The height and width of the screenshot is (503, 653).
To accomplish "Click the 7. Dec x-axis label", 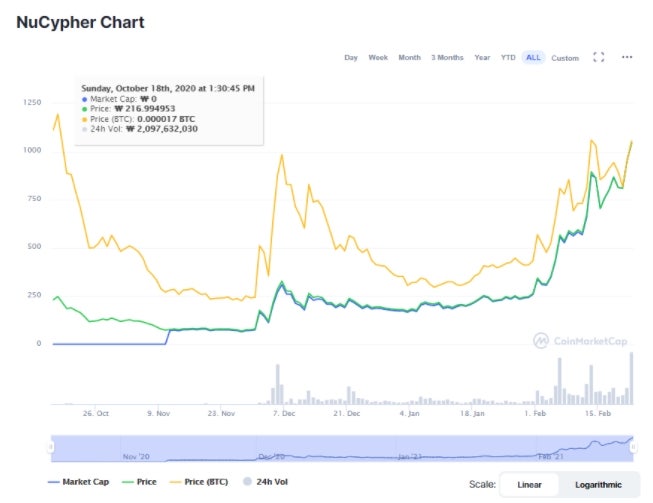I will click(x=284, y=413).
